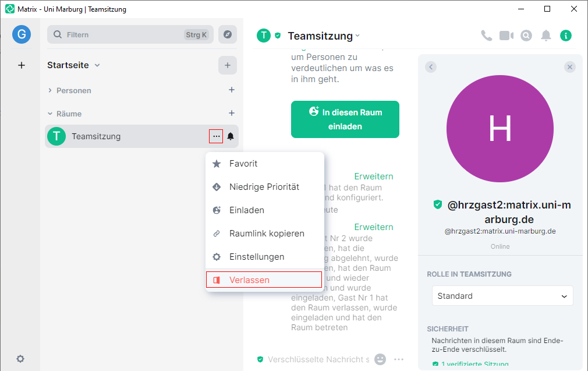Screen dimensions: 588x371
Task: Click the shield icon beside @hrzgast2 name
Action: 438,204
